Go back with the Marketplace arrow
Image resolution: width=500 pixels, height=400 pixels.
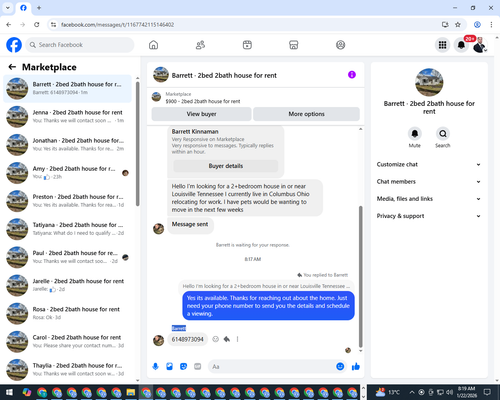tap(12, 67)
